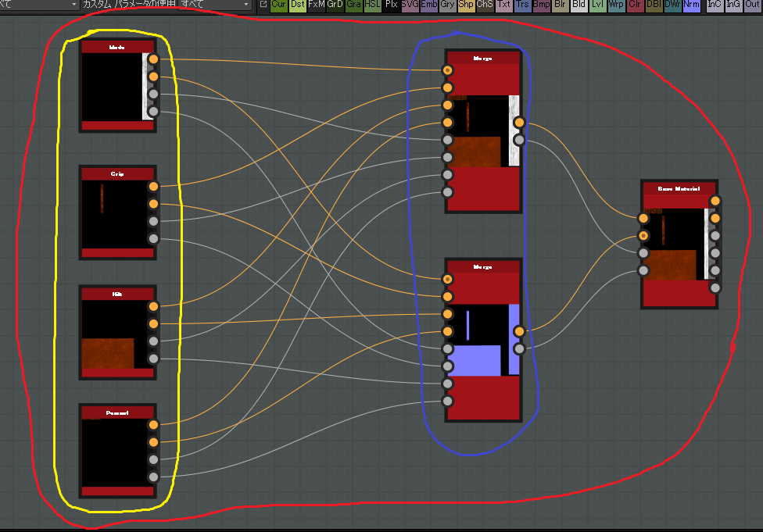Click Base Material's last gray output connector
This screenshot has width=763, height=532.
715,288
